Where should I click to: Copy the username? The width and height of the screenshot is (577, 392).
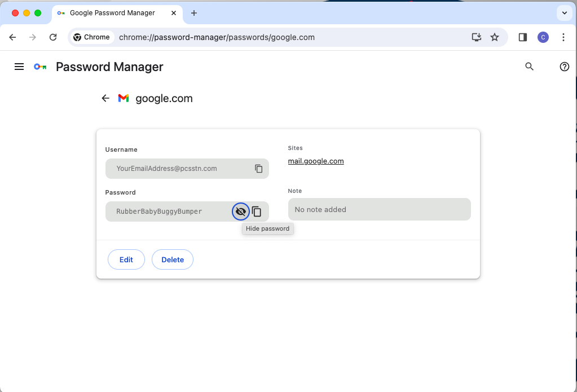point(259,169)
